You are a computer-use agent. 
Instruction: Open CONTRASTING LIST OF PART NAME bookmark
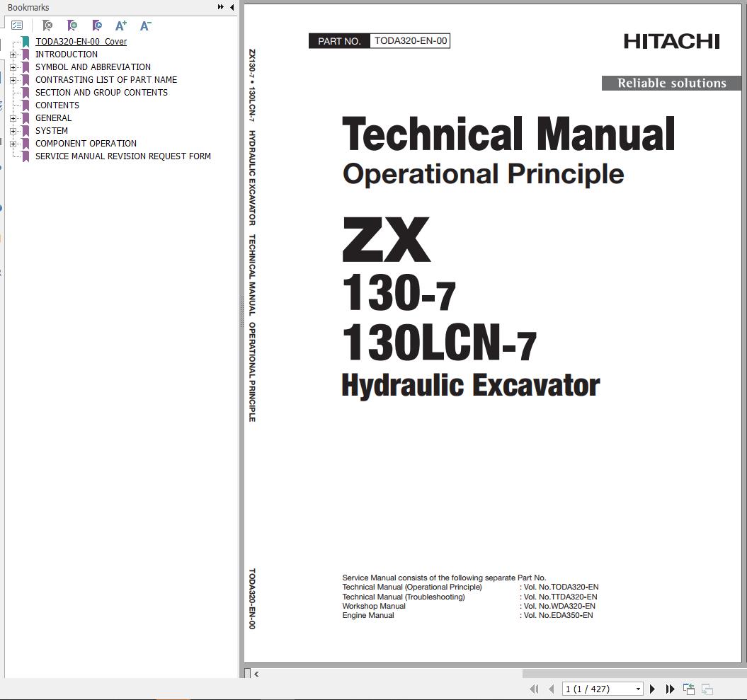pos(106,79)
